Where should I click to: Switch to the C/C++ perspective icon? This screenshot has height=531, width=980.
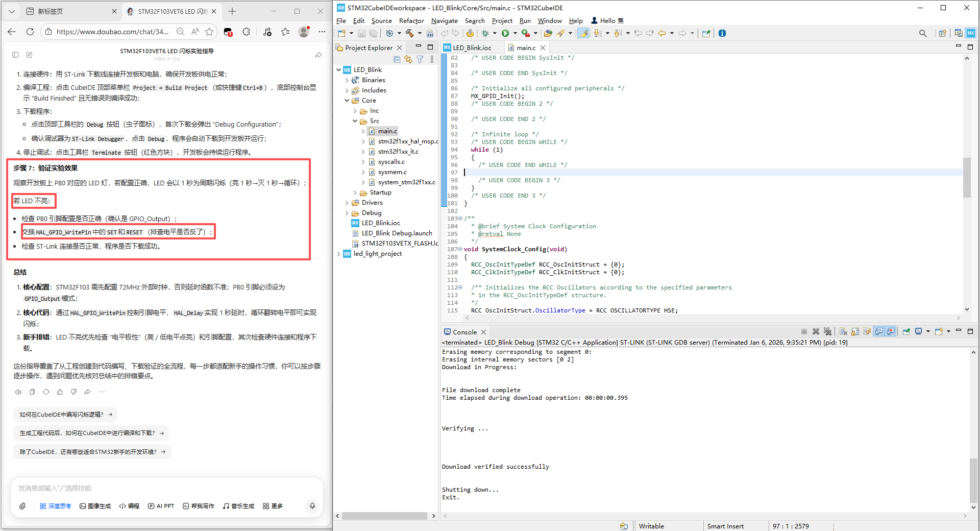(x=959, y=33)
